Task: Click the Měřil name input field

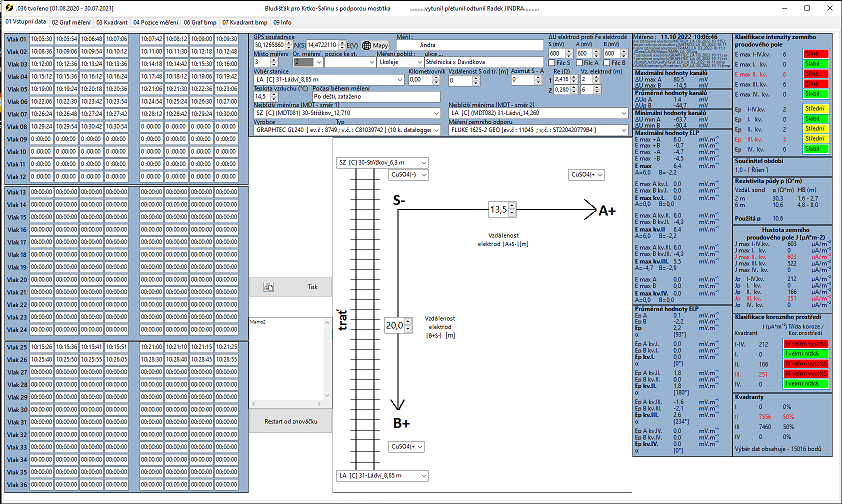Action: coord(469,45)
